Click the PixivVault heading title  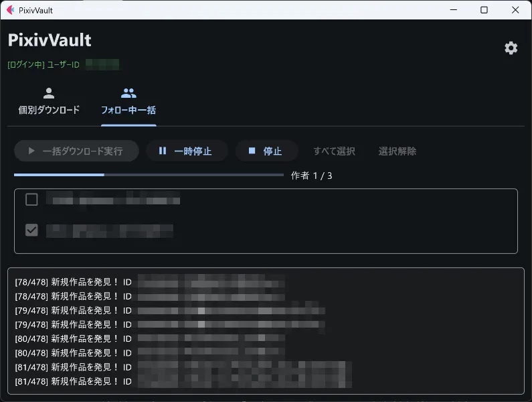click(x=50, y=40)
